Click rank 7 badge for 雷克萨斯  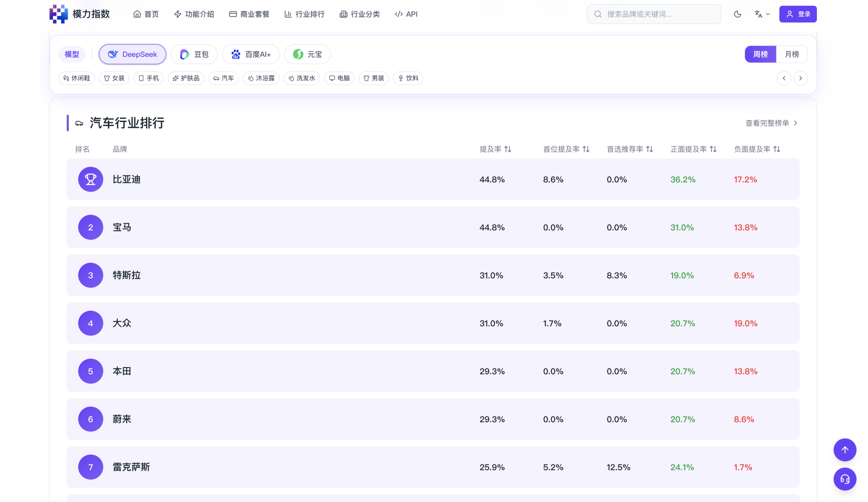(x=91, y=467)
